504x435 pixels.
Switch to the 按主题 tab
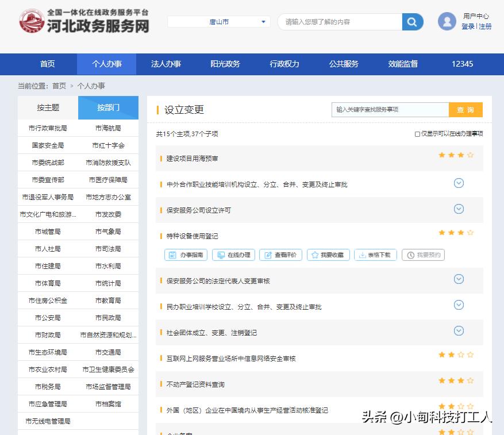pos(48,107)
